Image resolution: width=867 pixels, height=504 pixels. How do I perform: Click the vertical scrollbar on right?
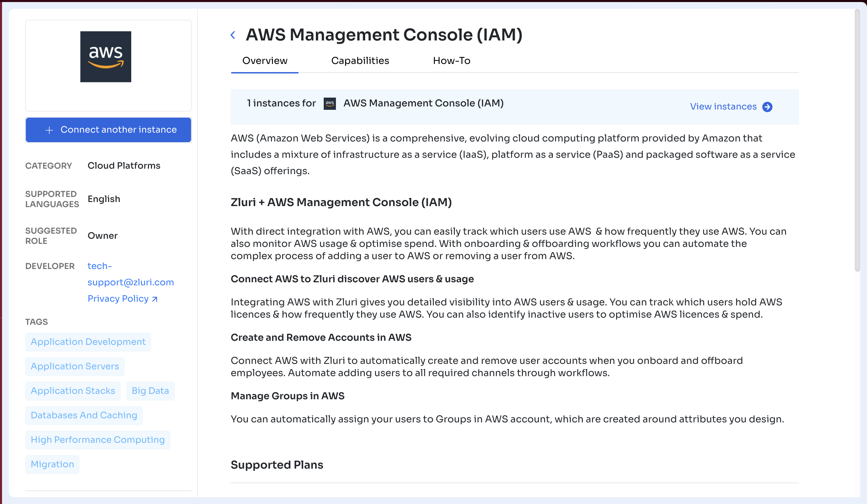coord(857,138)
